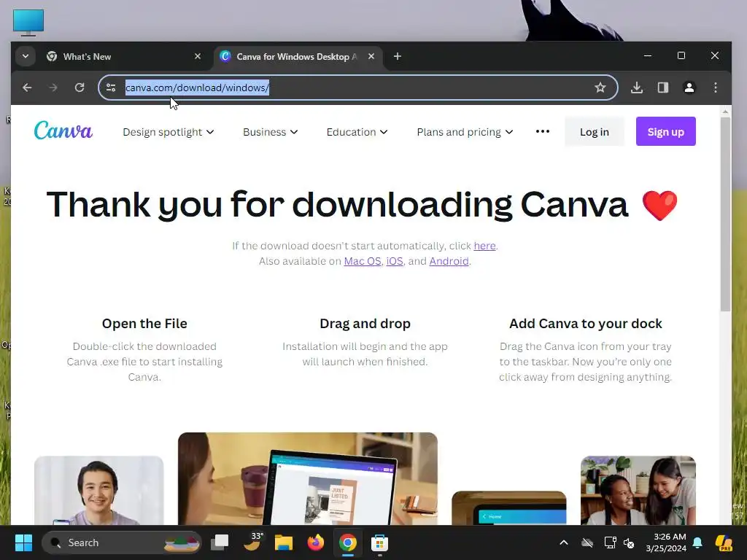Close the What's New tab

[x=198, y=56]
